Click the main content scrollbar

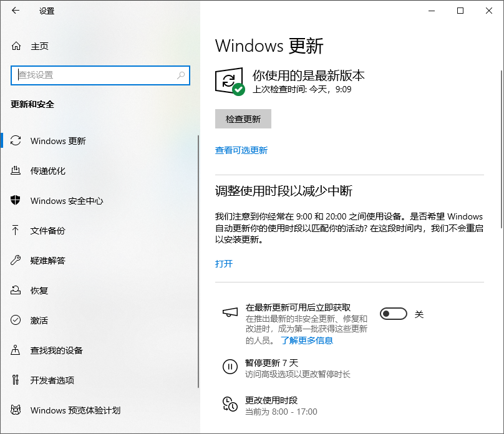pyautogui.click(x=502, y=149)
